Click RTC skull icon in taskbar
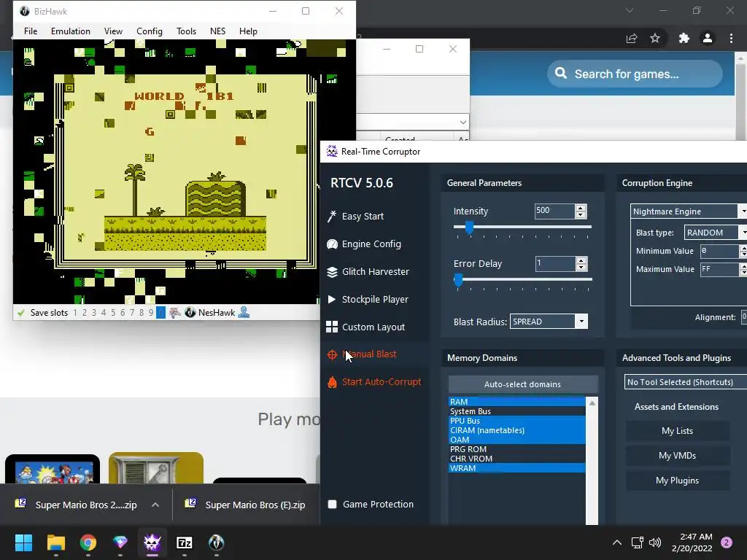The image size is (747, 560). (x=152, y=542)
